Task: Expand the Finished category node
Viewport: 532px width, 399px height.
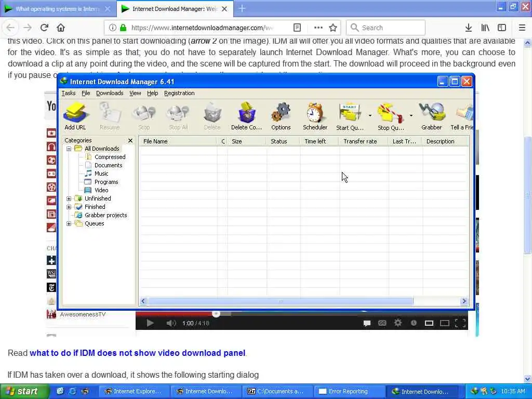Action: click(x=69, y=207)
